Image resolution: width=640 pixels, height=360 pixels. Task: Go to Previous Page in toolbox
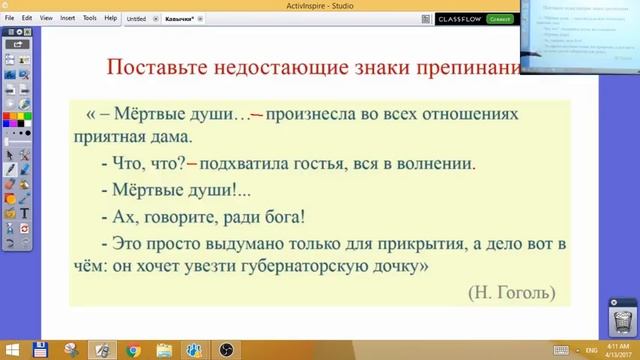pyautogui.click(x=10, y=89)
